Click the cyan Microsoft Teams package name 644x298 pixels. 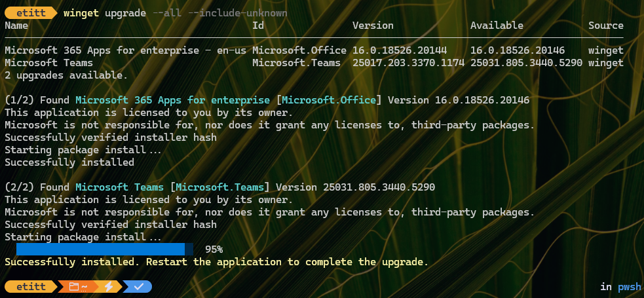click(x=119, y=187)
